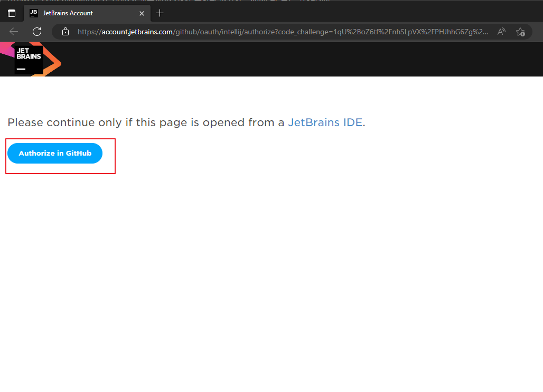543x392 pixels.
Task: Add page to favorites star icon
Action: [520, 32]
